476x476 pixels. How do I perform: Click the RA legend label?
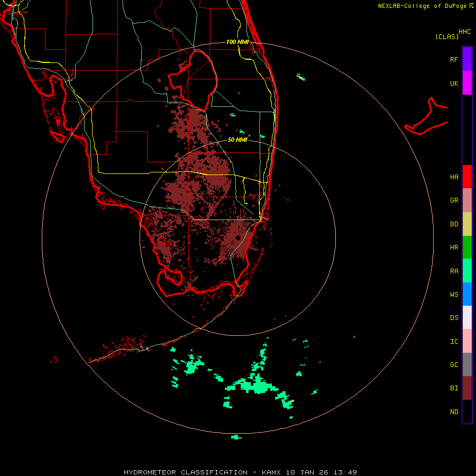pyautogui.click(x=454, y=271)
